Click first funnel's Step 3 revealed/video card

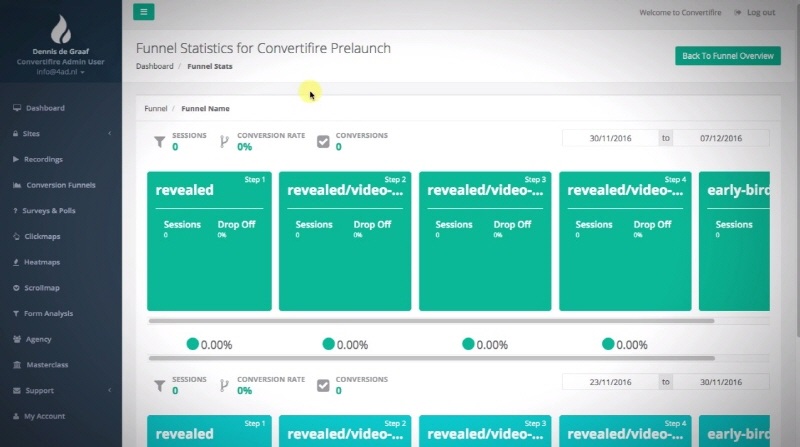pos(485,241)
